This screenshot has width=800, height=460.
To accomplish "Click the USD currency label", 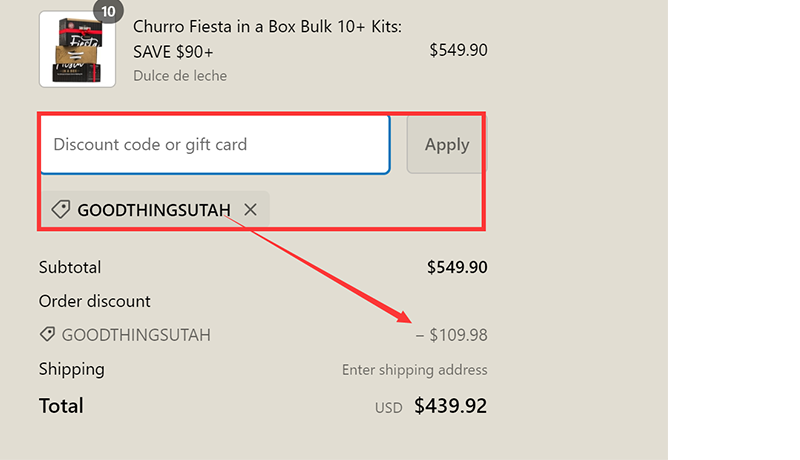I will tap(389, 408).
